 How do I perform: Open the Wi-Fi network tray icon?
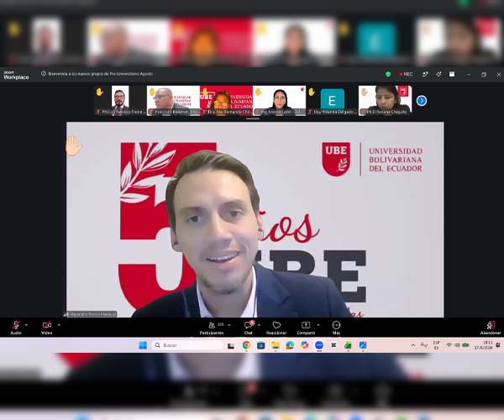pos(449,345)
